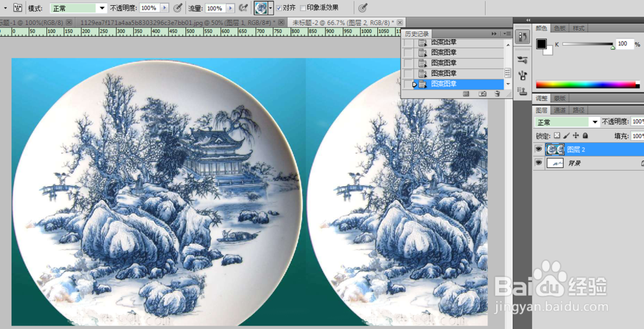Open the tool preset picker arrow

click(5, 7)
